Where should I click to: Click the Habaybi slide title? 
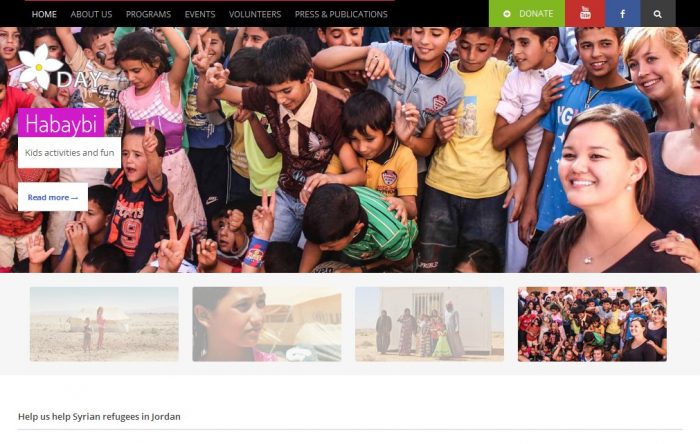61,123
